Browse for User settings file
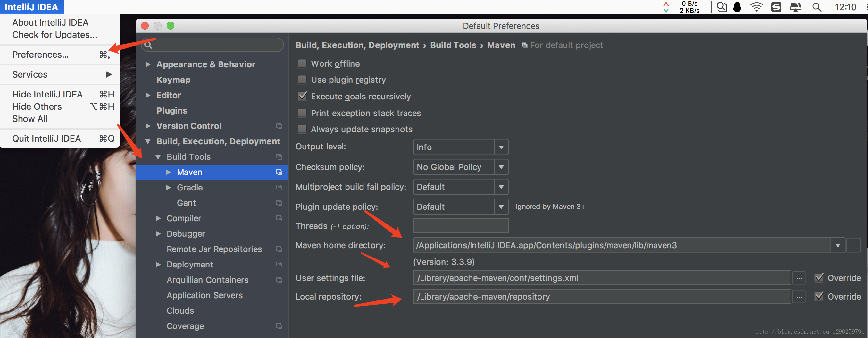This screenshot has height=338, width=868. (x=799, y=278)
